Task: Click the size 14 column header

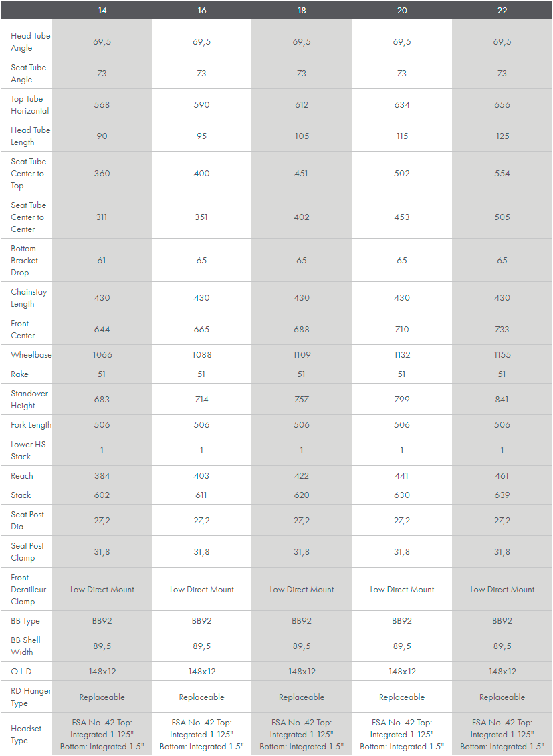Action: coord(102,10)
